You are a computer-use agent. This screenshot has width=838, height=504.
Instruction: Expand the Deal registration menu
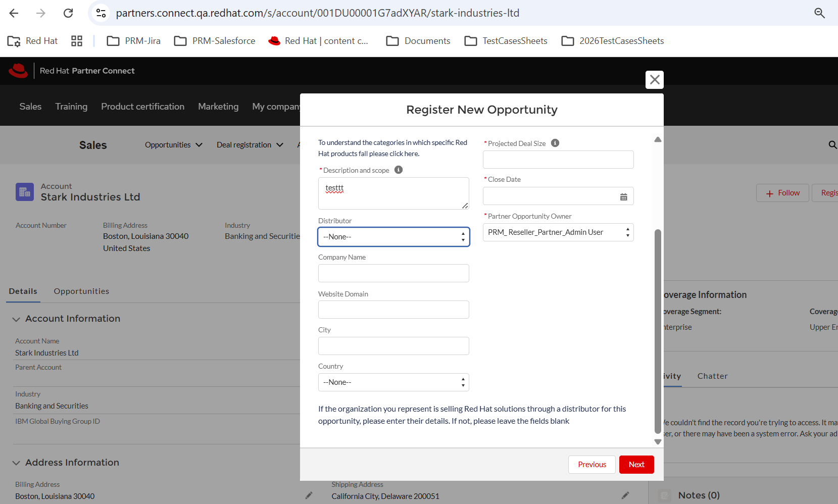point(250,145)
